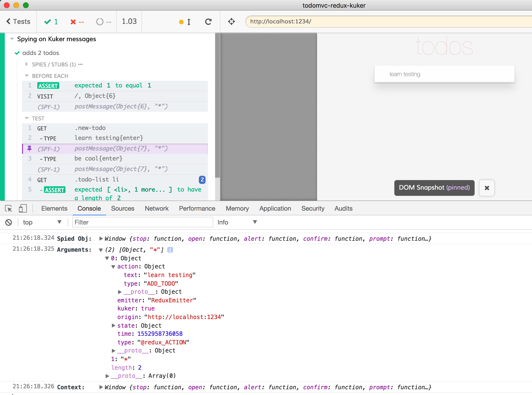The width and height of the screenshot is (532, 395).
Task: Open the selector playground crosshair icon
Action: pos(231,22)
